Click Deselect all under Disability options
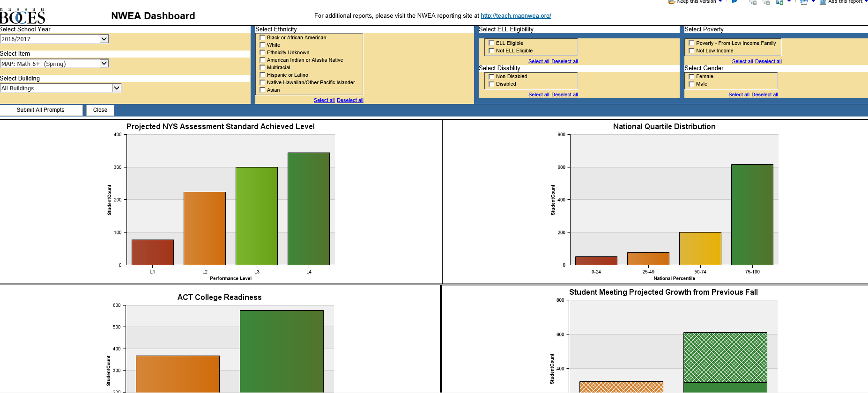 point(564,95)
